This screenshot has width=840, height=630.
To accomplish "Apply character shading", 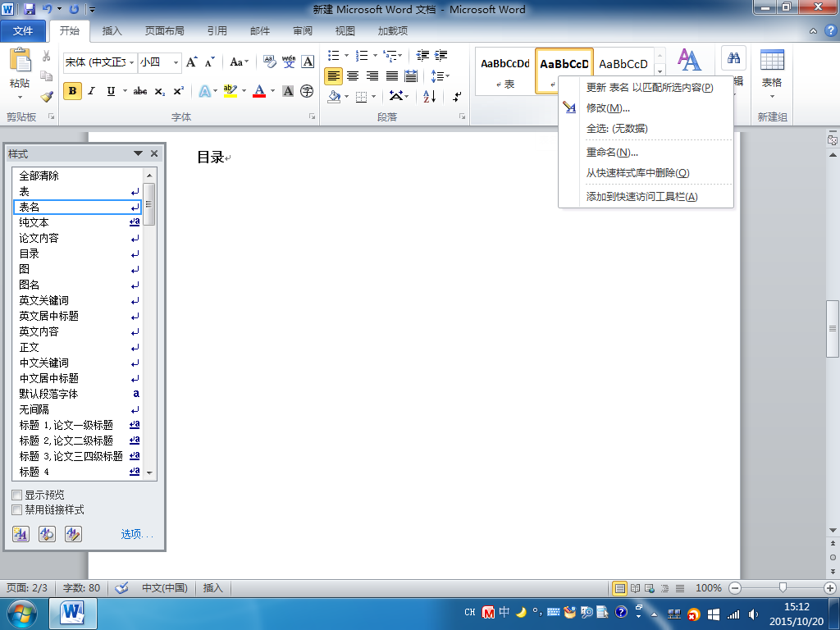I will tap(288, 91).
